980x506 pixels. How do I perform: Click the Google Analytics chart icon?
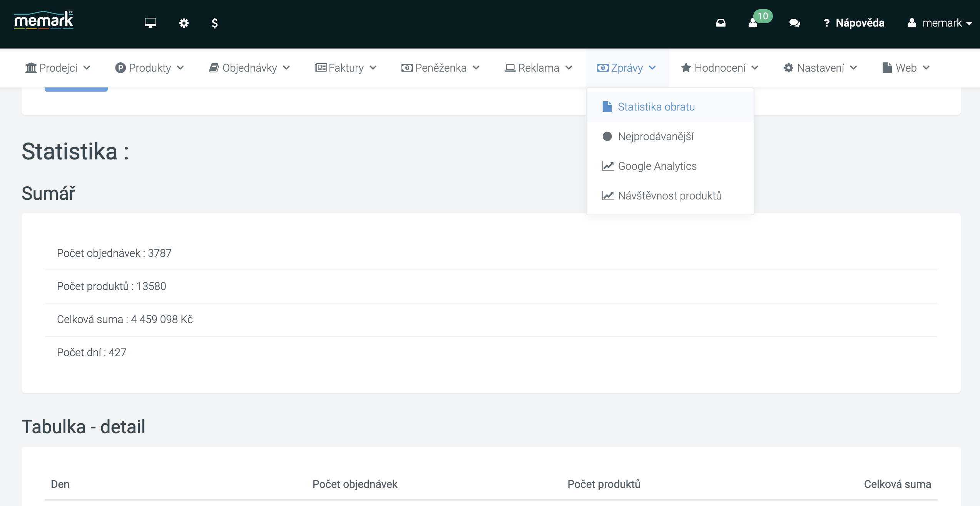608,166
